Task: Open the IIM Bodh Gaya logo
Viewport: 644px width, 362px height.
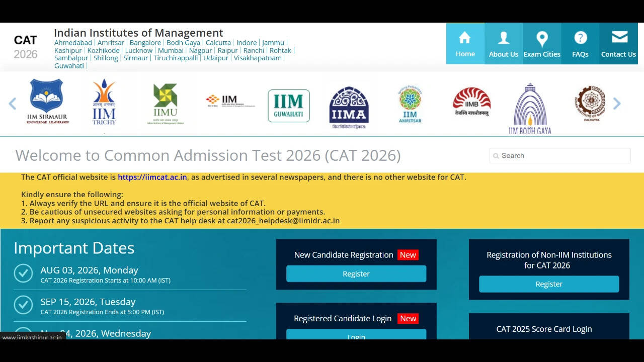Action: (530, 109)
